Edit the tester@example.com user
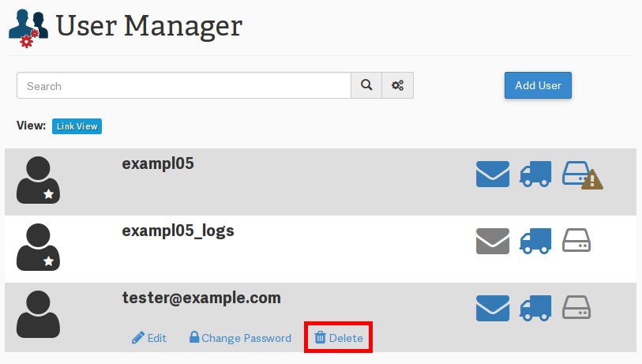This screenshot has width=642, height=364. pyautogui.click(x=149, y=338)
